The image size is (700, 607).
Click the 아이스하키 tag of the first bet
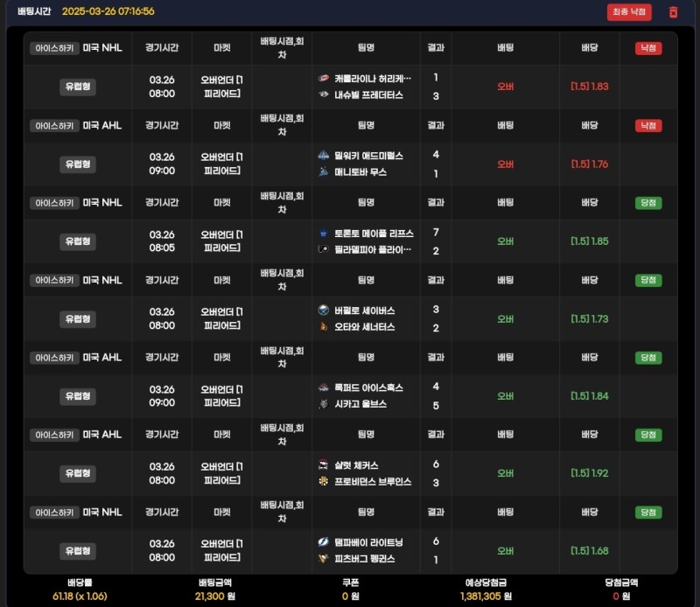pos(54,48)
